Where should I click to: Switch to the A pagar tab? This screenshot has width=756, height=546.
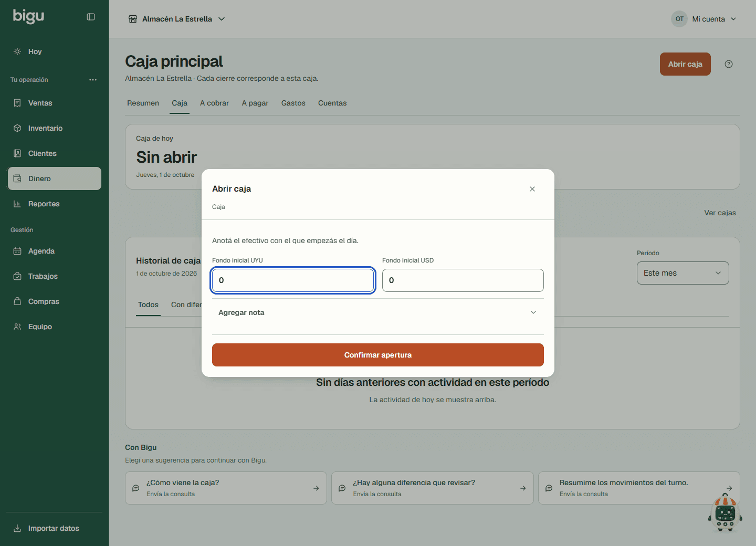tap(255, 103)
